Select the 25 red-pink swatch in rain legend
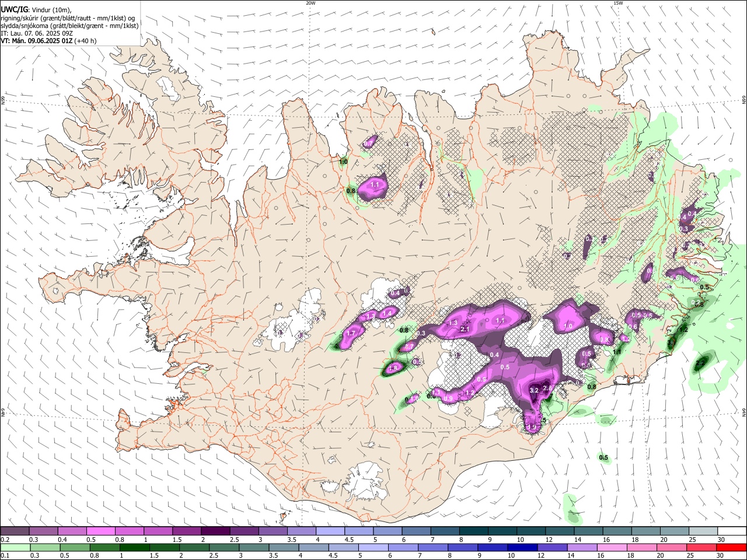The height and width of the screenshot is (560, 747). [701, 547]
